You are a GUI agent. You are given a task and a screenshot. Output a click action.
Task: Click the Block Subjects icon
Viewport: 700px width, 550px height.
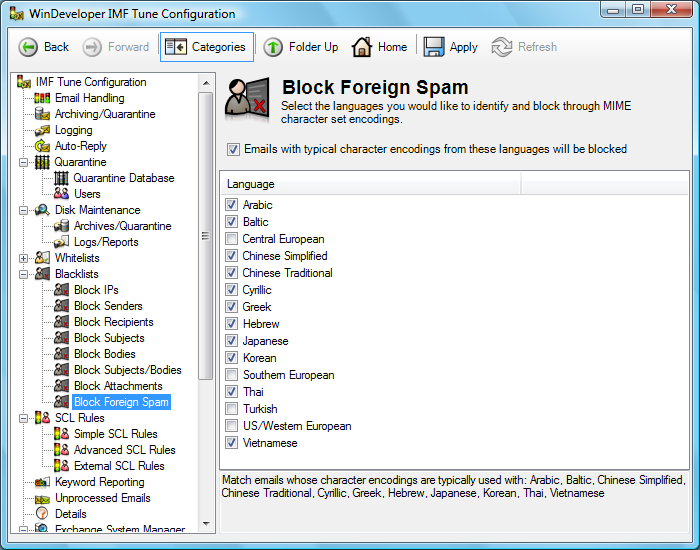[61, 338]
